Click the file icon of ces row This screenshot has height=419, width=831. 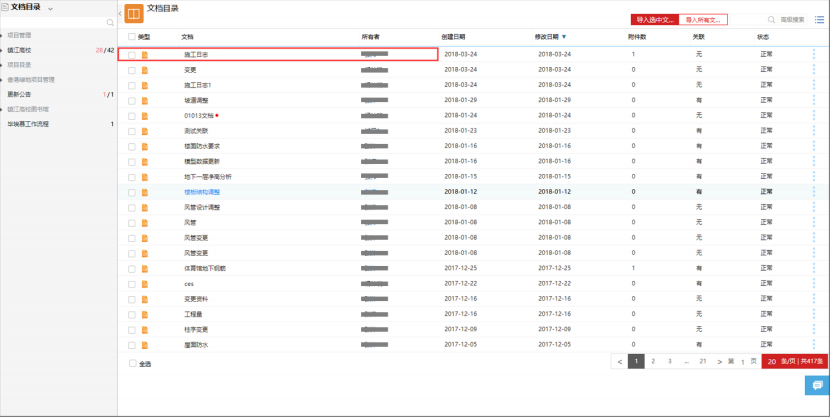[145, 284]
